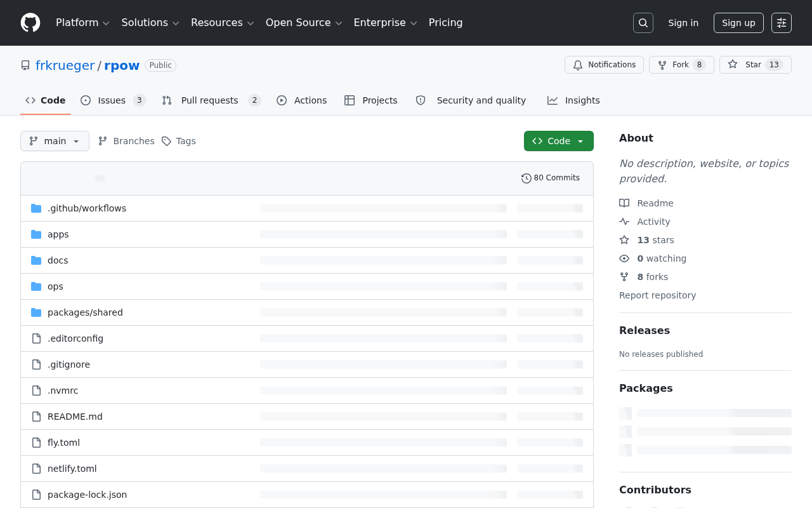Viewport: 812px width, 508px height.
Task: Click the Notifications bell icon
Action: pos(578,65)
